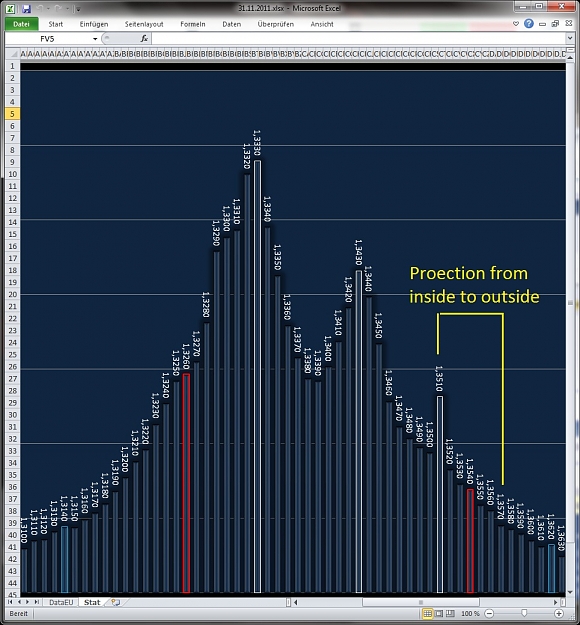Switch to Normal view icon in status bar
Image resolution: width=580 pixels, height=625 pixels.
(427, 613)
